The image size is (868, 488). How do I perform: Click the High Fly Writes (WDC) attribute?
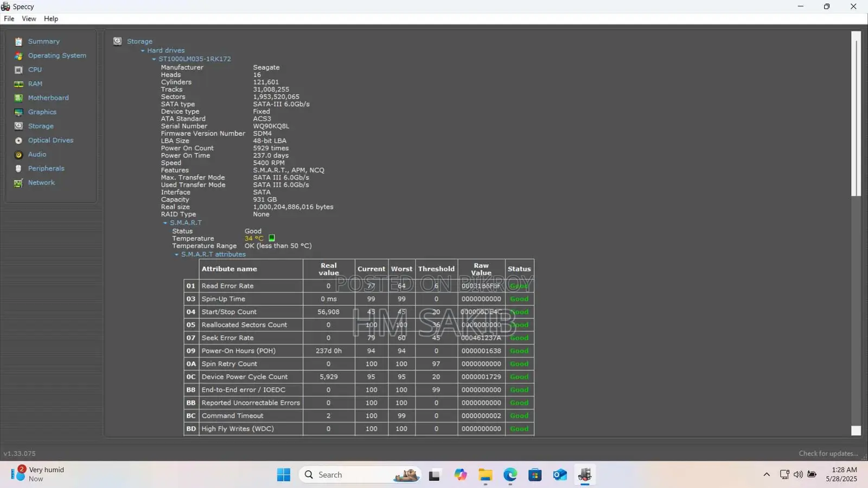238,429
